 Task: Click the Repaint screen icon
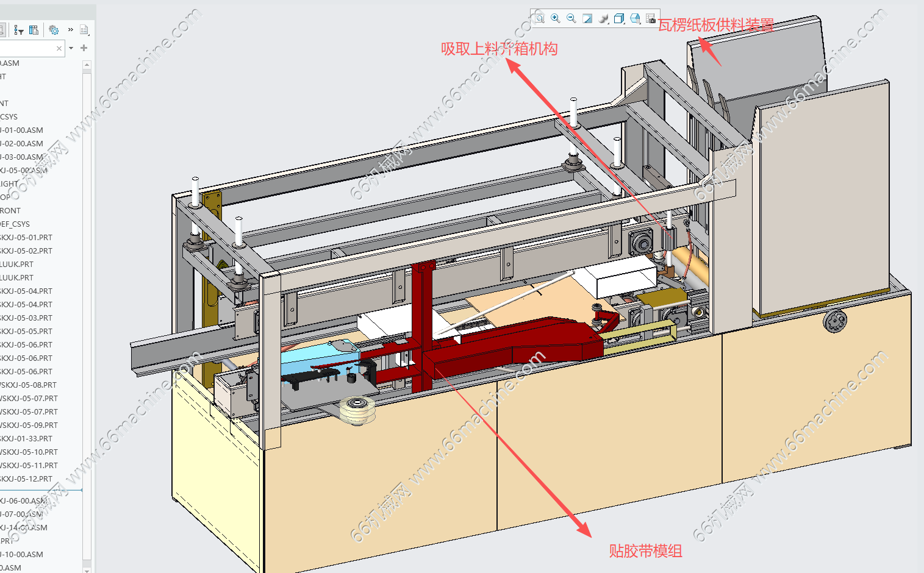[x=587, y=18]
